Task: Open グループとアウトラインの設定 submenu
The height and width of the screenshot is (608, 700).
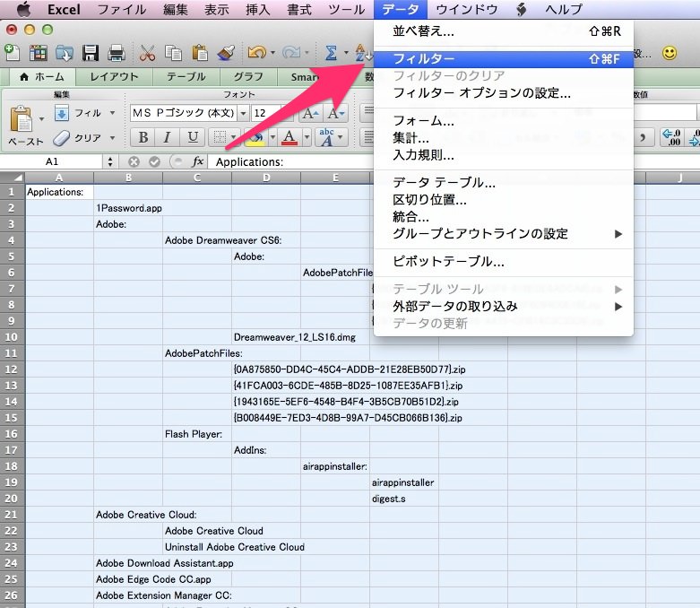Action: pyautogui.click(x=503, y=234)
